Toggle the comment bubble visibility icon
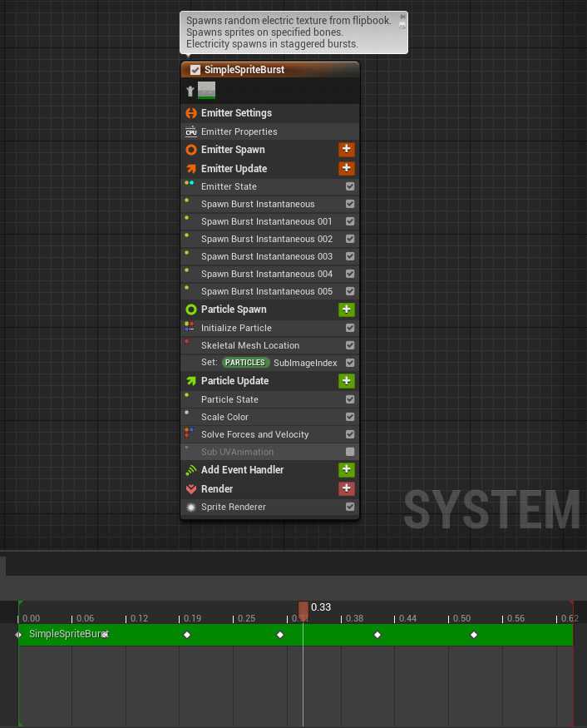This screenshot has width=587, height=728. pyautogui.click(x=402, y=26)
